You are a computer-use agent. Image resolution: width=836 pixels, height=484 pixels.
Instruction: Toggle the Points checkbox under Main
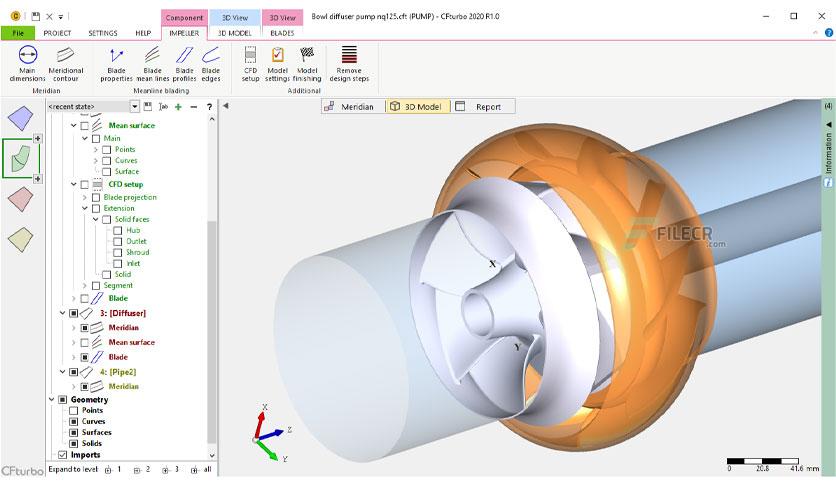click(x=106, y=150)
